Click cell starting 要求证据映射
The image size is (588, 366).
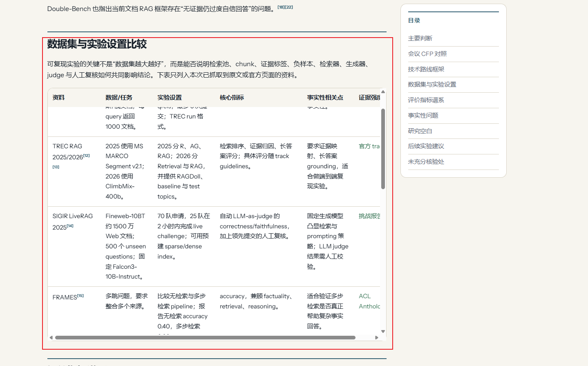point(327,166)
